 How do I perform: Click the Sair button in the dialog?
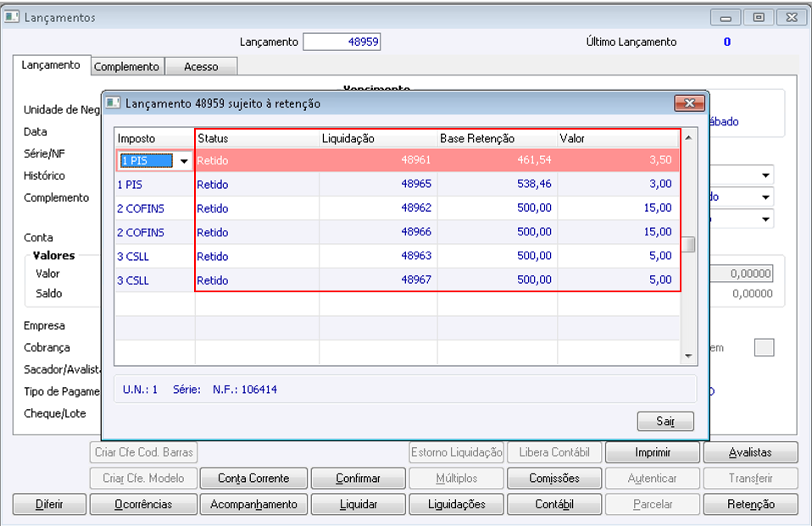665,421
